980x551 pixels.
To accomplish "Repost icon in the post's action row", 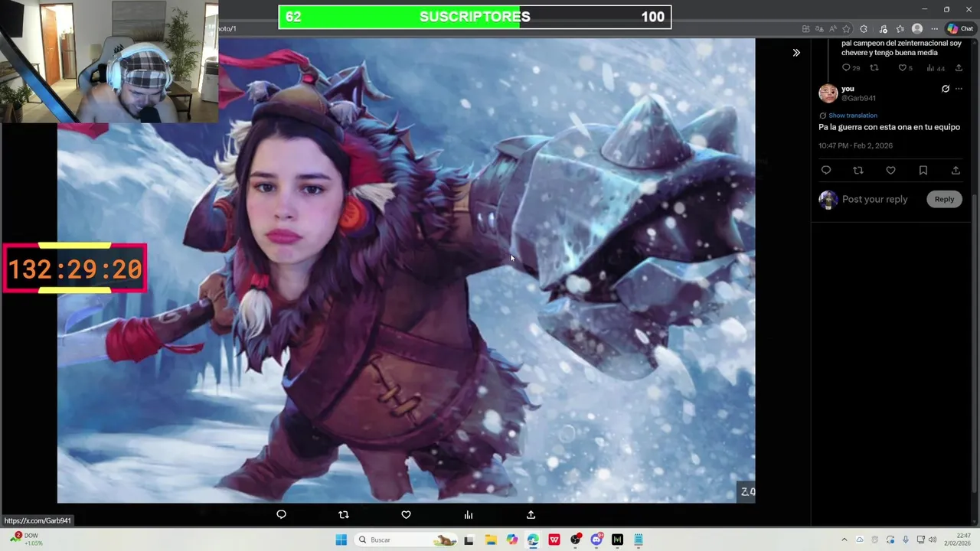I will pos(858,171).
